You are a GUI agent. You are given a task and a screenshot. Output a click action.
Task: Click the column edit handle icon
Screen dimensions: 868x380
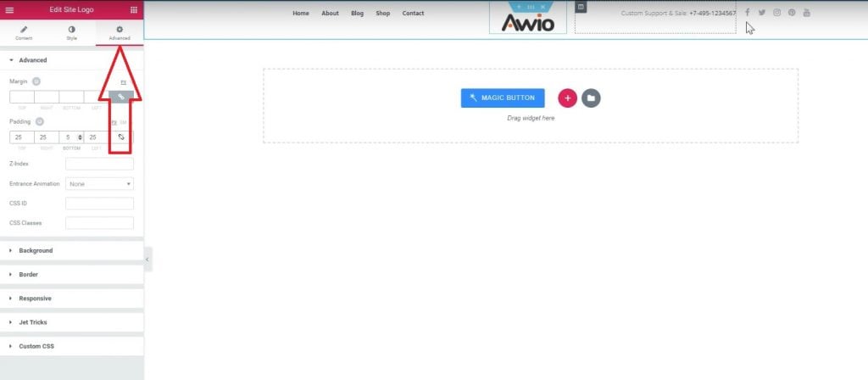(x=581, y=7)
